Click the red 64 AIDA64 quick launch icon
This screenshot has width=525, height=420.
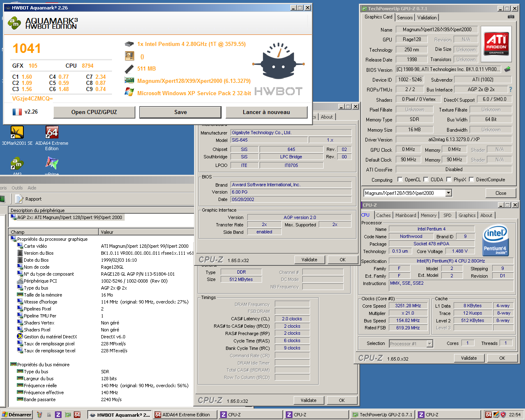point(77,415)
